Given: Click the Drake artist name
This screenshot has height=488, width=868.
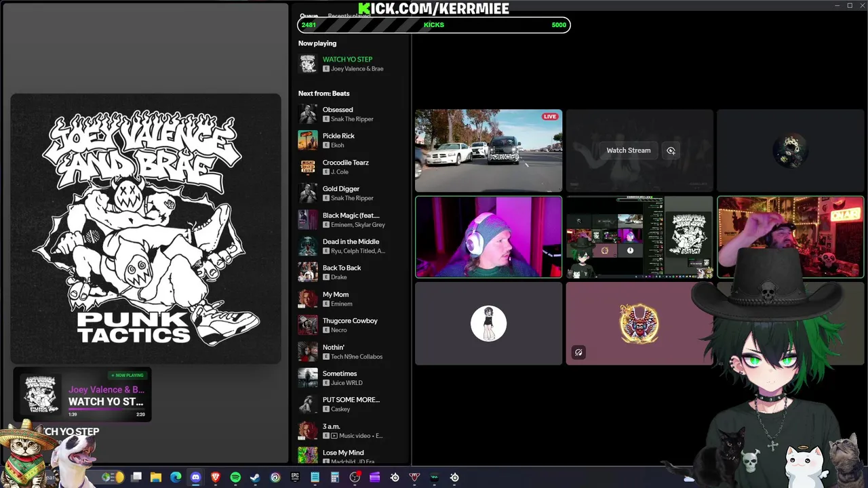Looking at the screenshot, I should pyautogui.click(x=338, y=277).
